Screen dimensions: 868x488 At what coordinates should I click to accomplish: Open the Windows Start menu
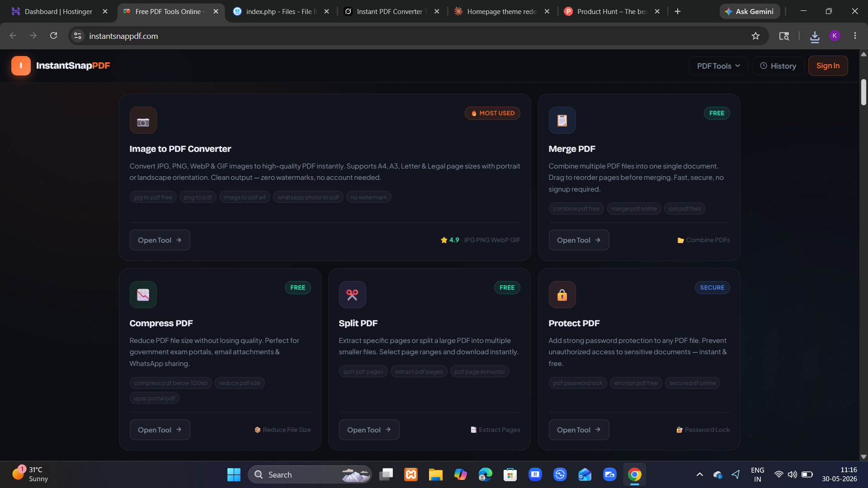pyautogui.click(x=234, y=474)
